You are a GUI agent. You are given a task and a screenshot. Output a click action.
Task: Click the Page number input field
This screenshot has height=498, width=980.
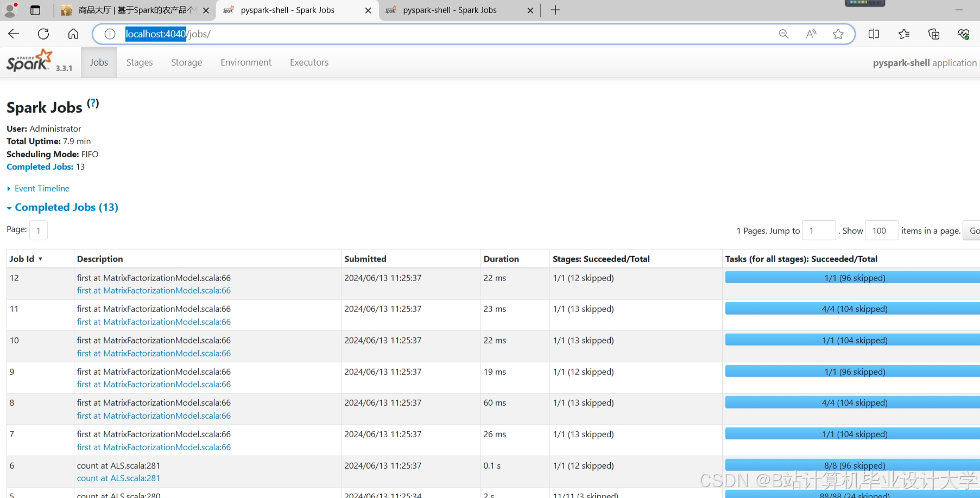pyautogui.click(x=39, y=230)
